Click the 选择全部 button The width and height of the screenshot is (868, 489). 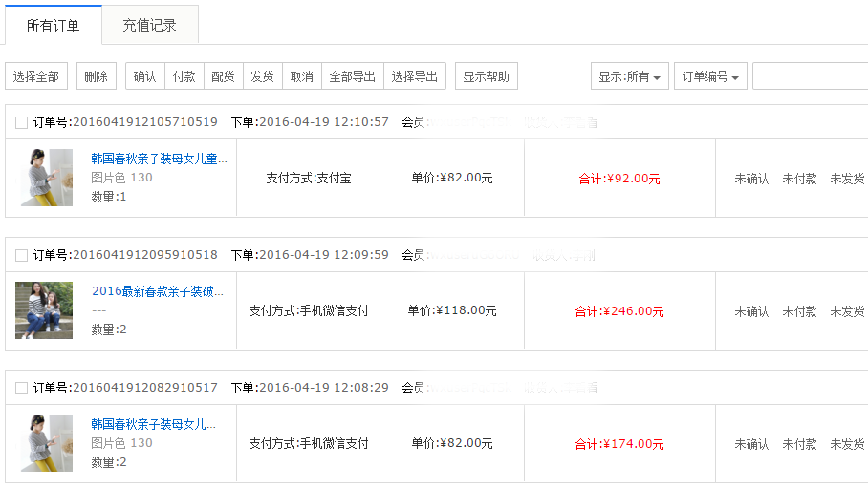pyautogui.click(x=36, y=76)
